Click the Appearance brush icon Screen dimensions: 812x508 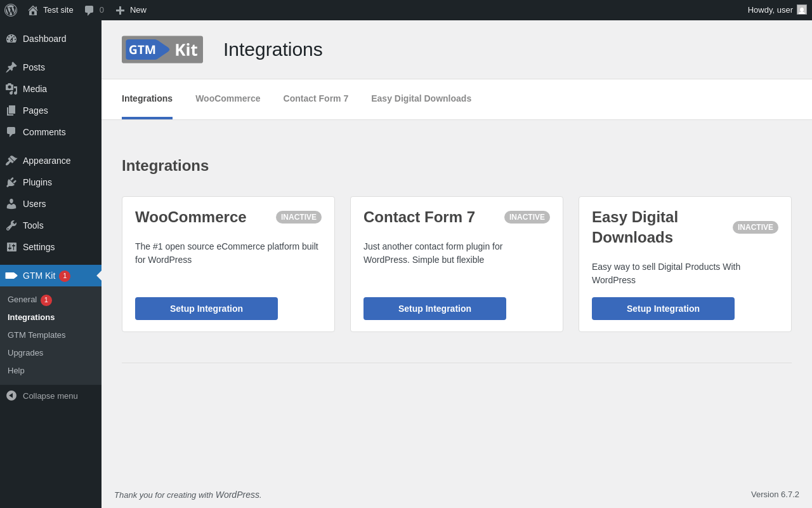(11, 161)
